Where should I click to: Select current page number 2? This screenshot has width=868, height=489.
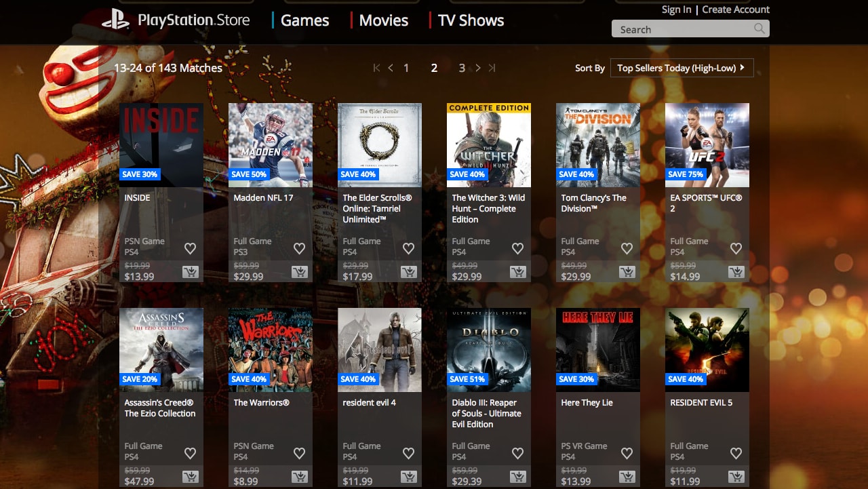click(x=434, y=68)
